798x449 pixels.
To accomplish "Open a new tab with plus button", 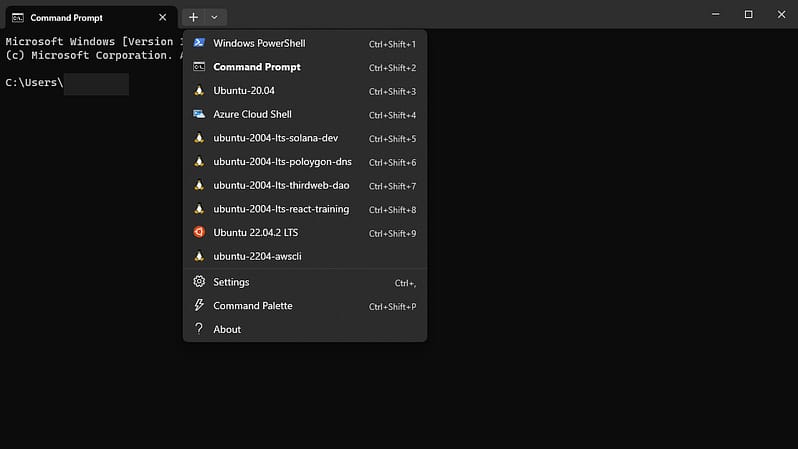I will [x=193, y=17].
